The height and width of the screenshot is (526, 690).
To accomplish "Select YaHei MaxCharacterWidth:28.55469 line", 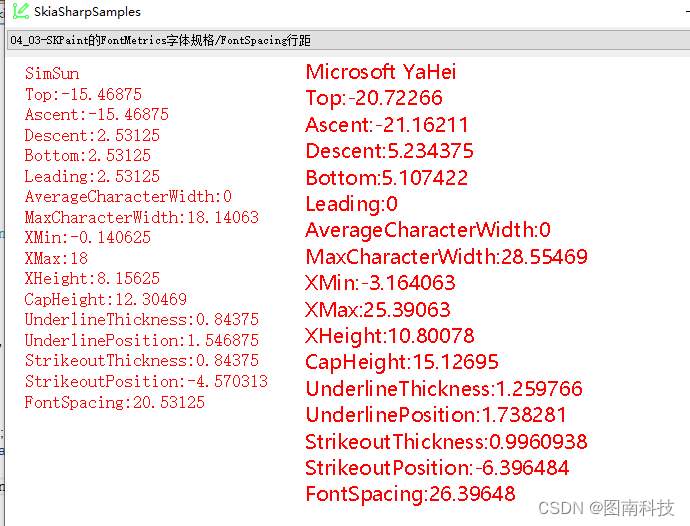I will (447, 257).
